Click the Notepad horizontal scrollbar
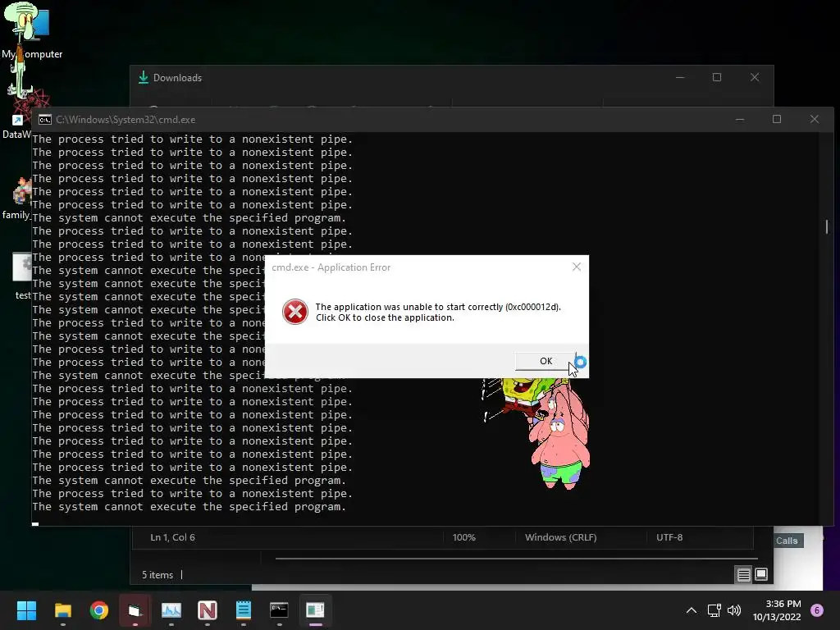This screenshot has width=840, height=630. tap(517, 558)
